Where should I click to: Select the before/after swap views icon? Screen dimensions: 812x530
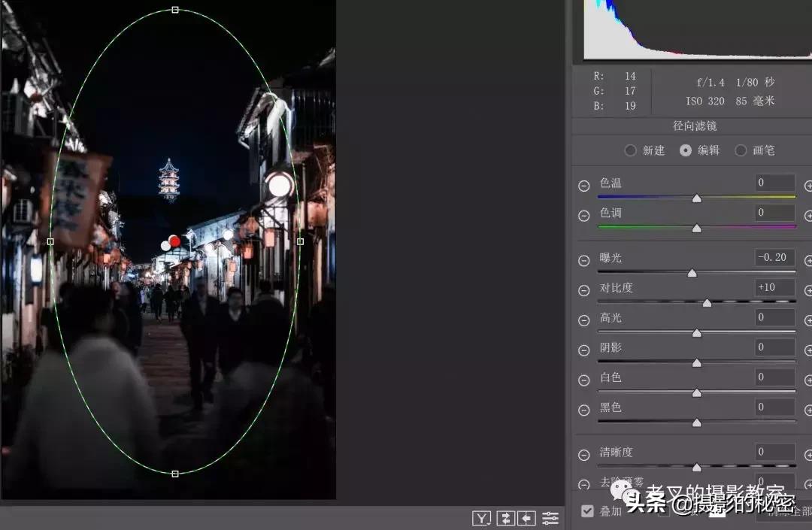tap(504, 516)
